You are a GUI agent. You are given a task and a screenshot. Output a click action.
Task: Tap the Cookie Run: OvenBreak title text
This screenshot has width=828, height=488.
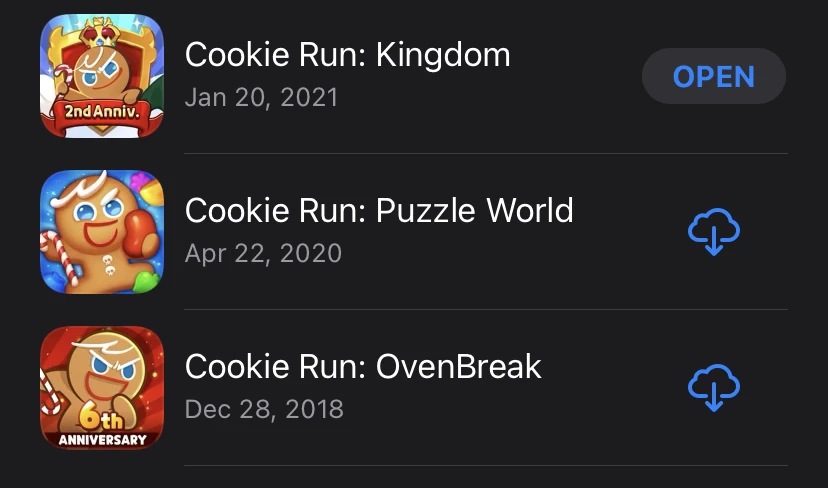363,366
